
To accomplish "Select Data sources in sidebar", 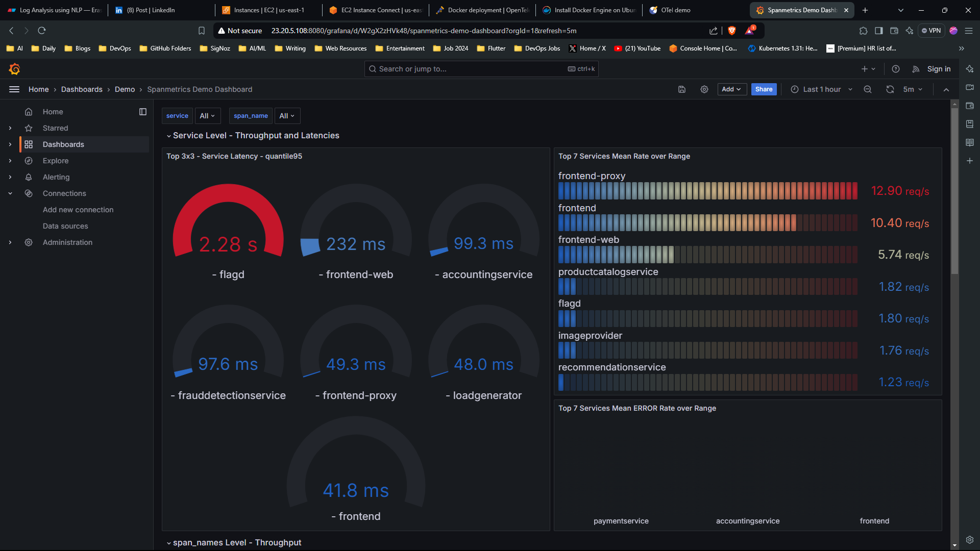I will point(65,226).
